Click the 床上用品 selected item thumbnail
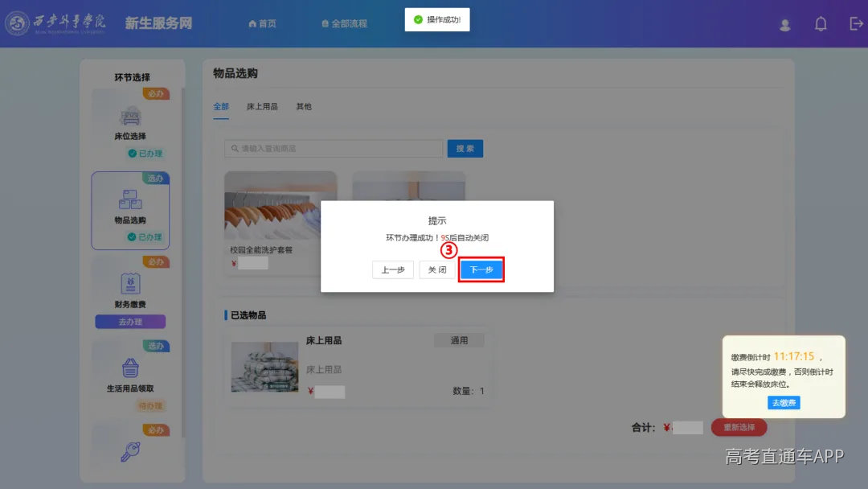This screenshot has width=868, height=489. tap(264, 367)
